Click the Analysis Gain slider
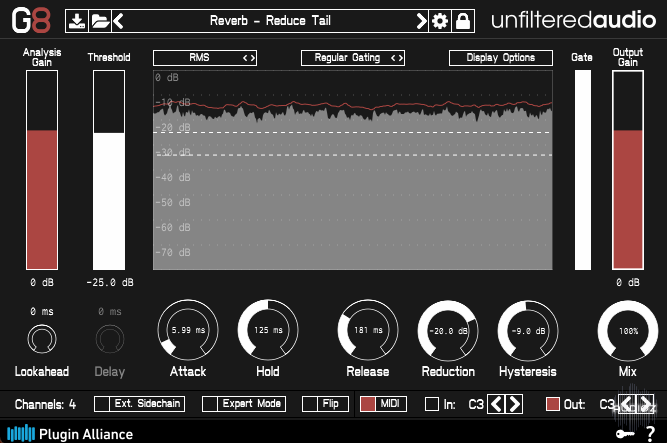Screen dimensions: 667x443 click(42, 170)
